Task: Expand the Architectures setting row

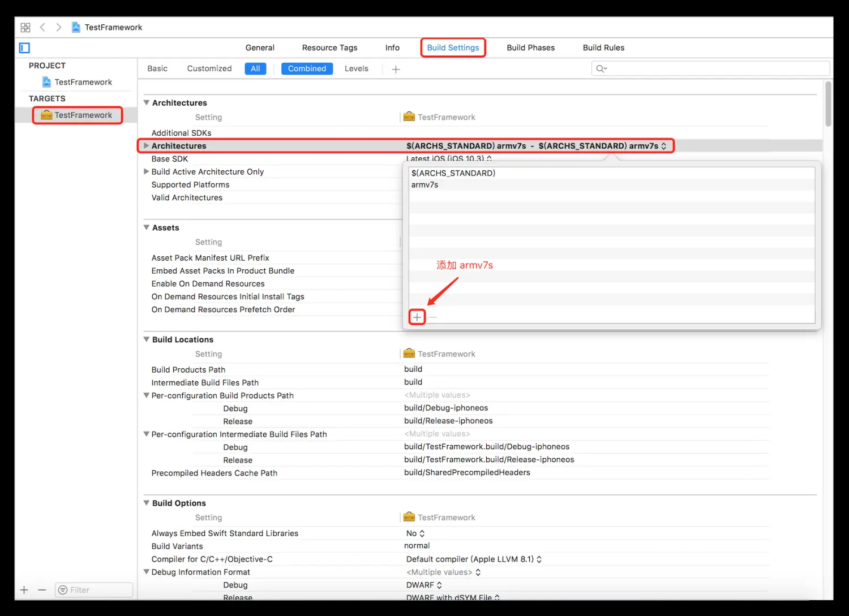Action: [x=147, y=145]
